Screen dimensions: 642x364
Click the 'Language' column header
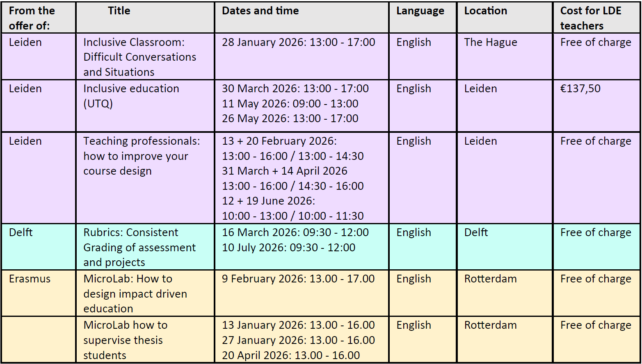420,11
